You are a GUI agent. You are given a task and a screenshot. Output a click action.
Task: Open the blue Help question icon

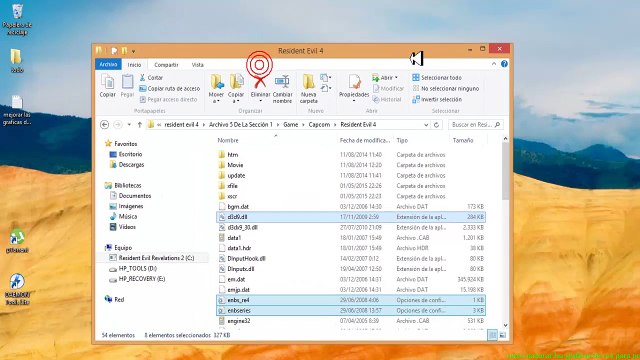504,64
